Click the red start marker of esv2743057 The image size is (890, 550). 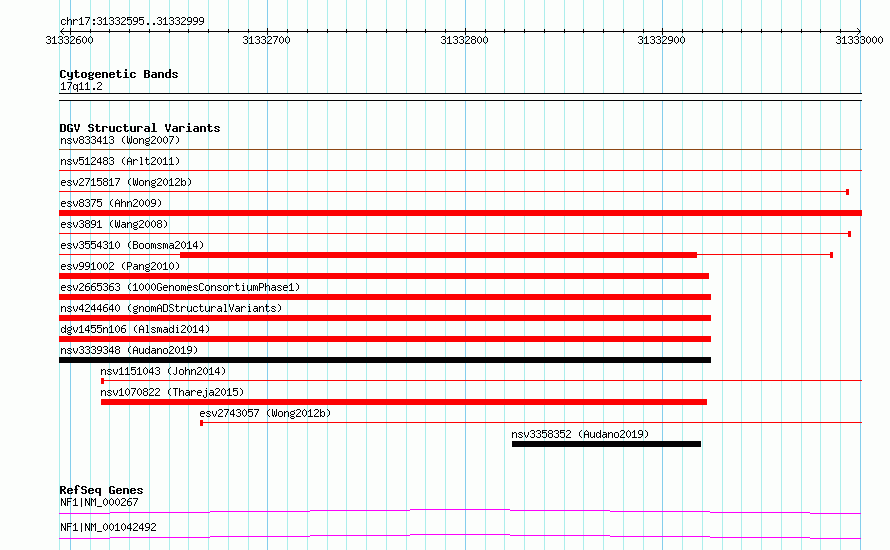201,423
